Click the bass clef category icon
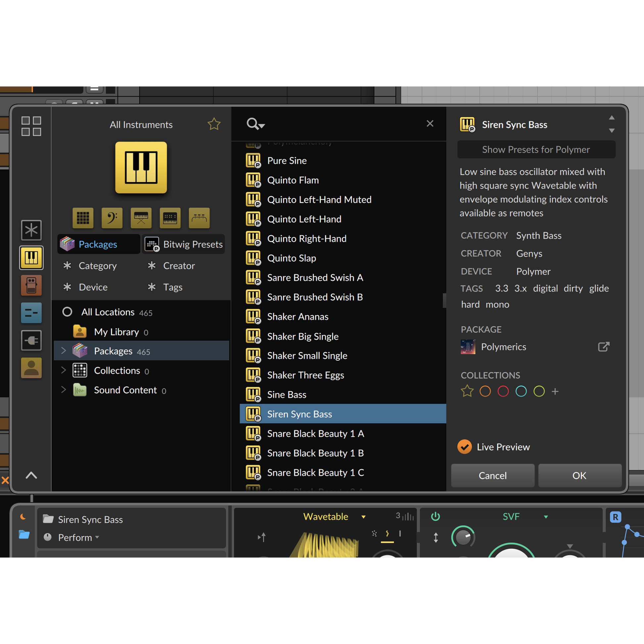Screen dimensions: 644x644 112,218
